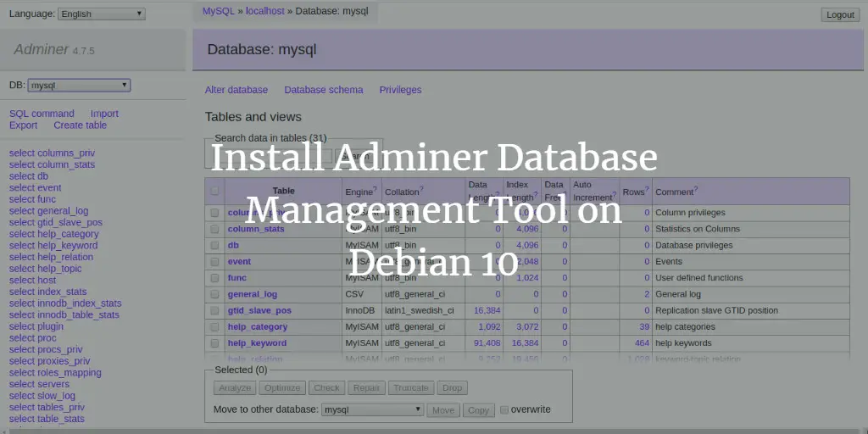
Task: Click servers table name in the sidebar
Action: click(53, 384)
